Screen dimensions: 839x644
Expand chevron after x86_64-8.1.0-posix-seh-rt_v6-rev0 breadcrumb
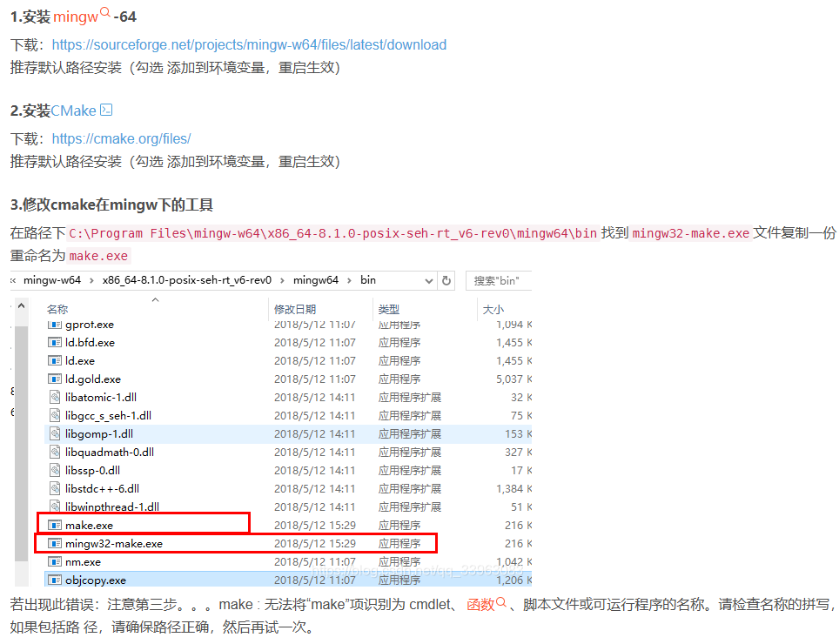click(282, 280)
